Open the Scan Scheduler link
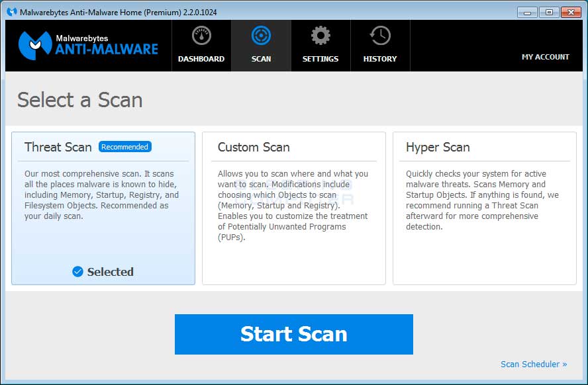The width and height of the screenshot is (588, 385). [530, 364]
